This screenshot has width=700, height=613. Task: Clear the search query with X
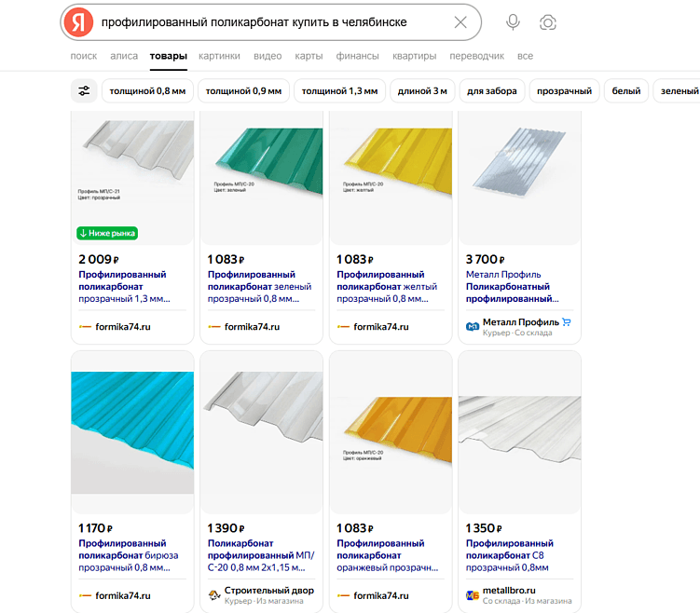click(x=460, y=22)
